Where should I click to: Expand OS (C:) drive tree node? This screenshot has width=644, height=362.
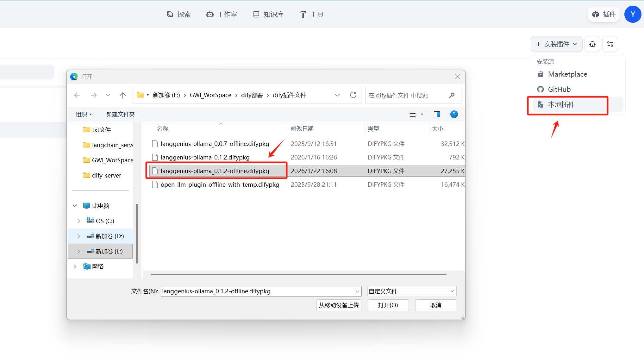[79, 221]
